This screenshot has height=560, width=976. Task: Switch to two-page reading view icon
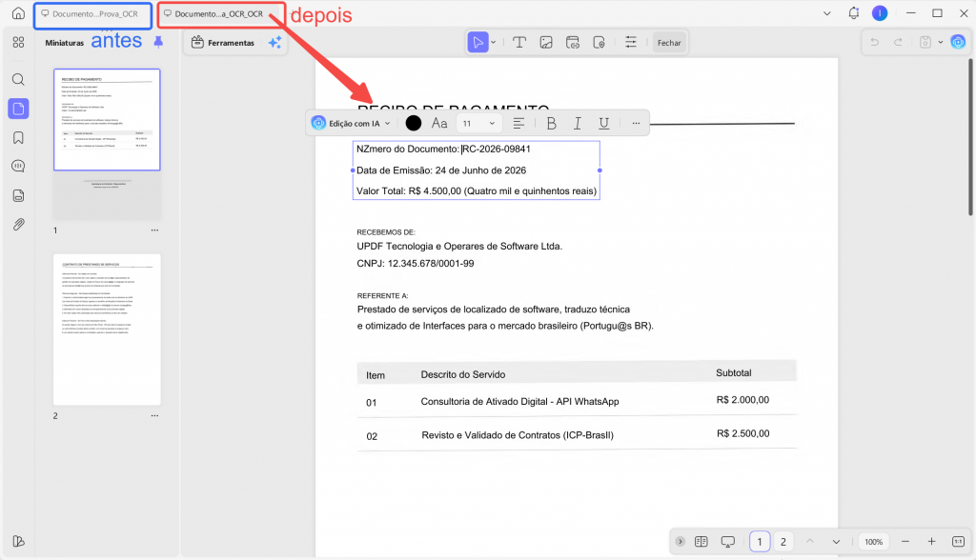(701, 542)
